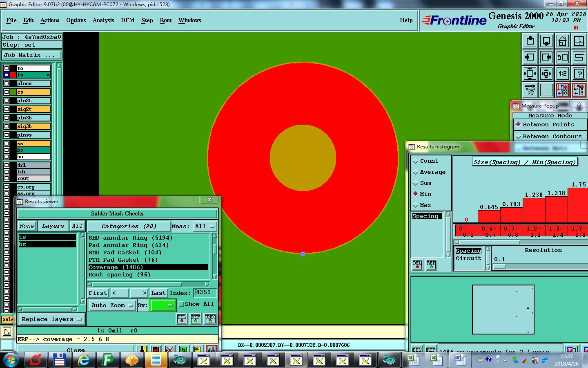Click the pan down view icon
The width and height of the screenshot is (588, 368).
(x=546, y=41)
